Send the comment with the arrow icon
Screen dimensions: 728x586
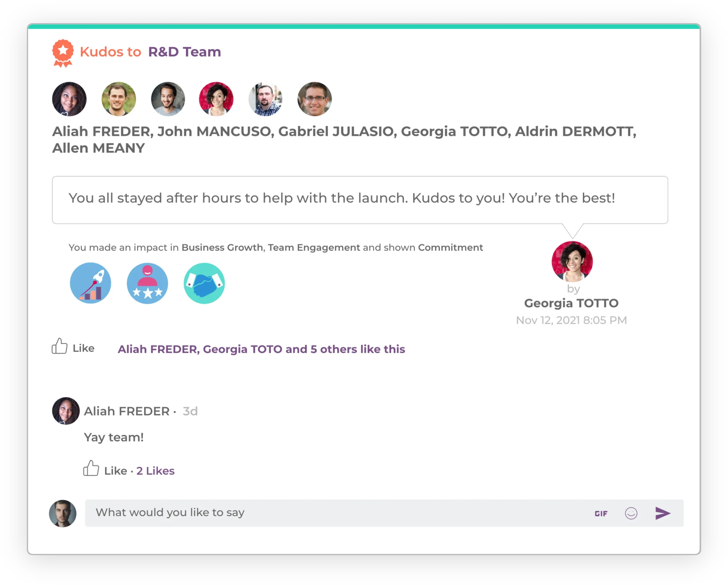pyautogui.click(x=663, y=513)
